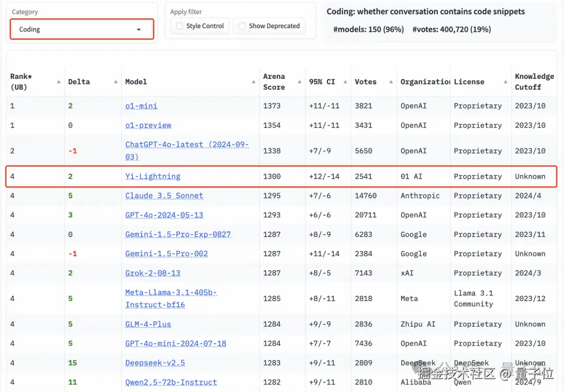
Task: Open the Claude 3.5 Sonnet link
Action: tap(164, 196)
